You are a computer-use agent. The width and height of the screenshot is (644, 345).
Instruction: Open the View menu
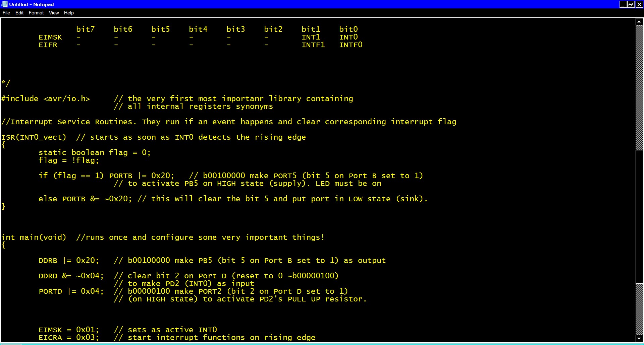tap(54, 13)
